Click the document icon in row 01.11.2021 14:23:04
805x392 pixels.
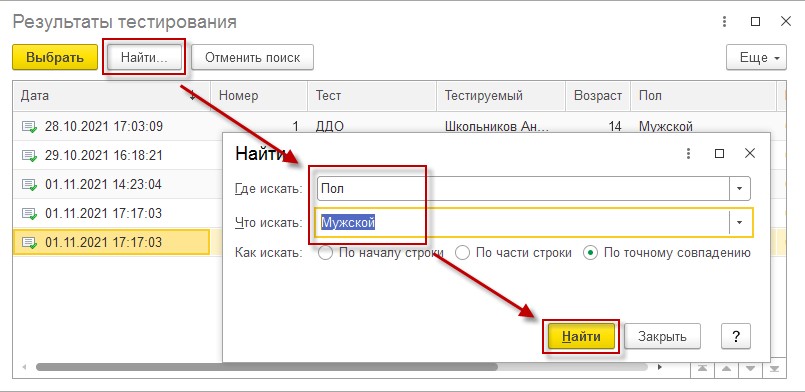[29, 184]
